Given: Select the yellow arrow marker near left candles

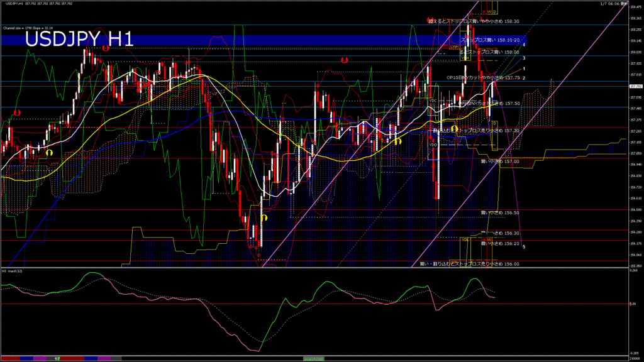Looking at the screenshot, I should pos(49,152).
